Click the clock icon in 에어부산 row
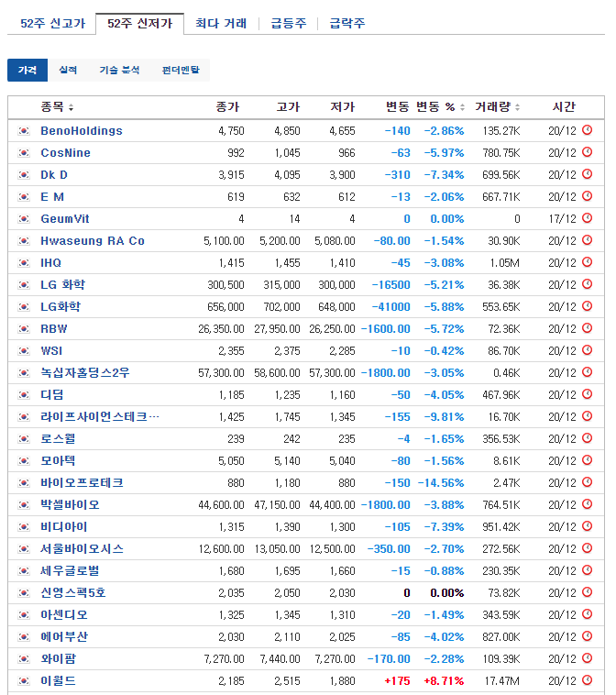This screenshot has height=695, width=616. 588,636
